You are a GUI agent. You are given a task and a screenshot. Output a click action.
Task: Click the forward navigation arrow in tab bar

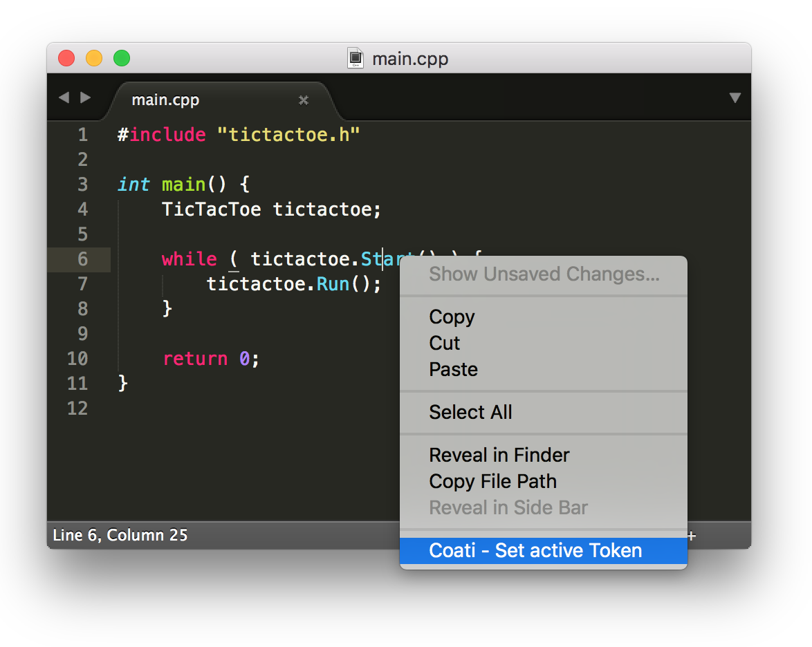click(86, 98)
